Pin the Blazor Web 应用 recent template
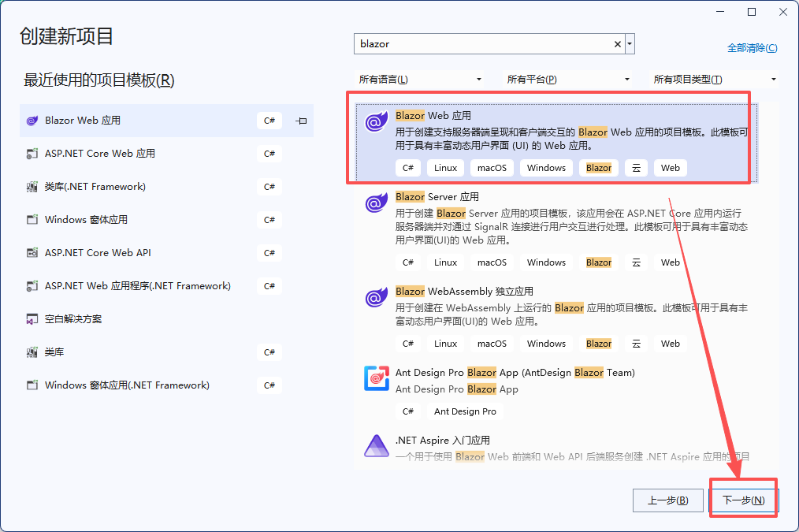This screenshot has height=532, width=799. [301, 121]
